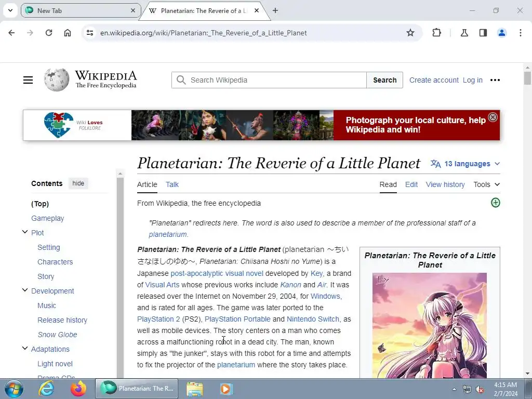This screenshot has width=532, height=399.
Task: Close the Planetarian Wikipedia tab
Action: (257, 10)
